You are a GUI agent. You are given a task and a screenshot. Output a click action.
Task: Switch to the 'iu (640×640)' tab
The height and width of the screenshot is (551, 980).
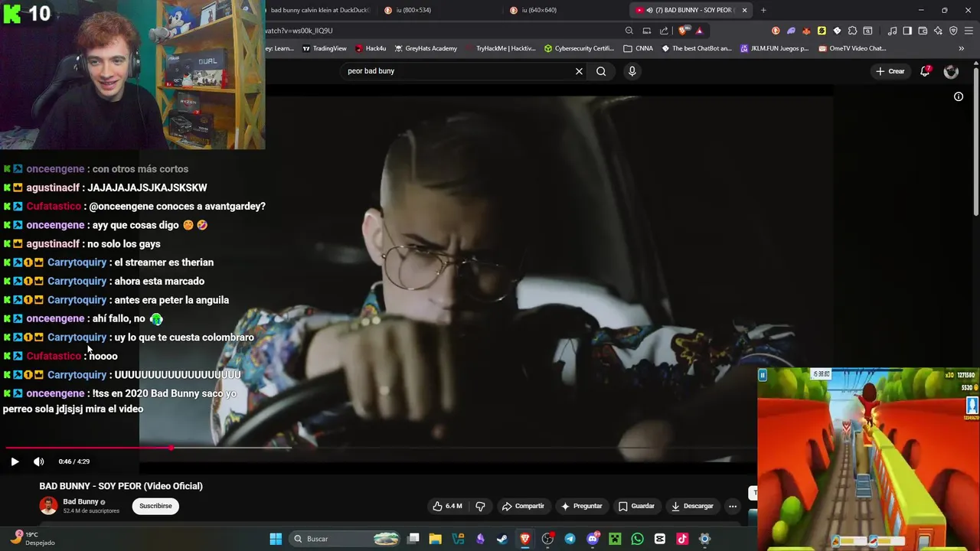pyautogui.click(x=539, y=10)
